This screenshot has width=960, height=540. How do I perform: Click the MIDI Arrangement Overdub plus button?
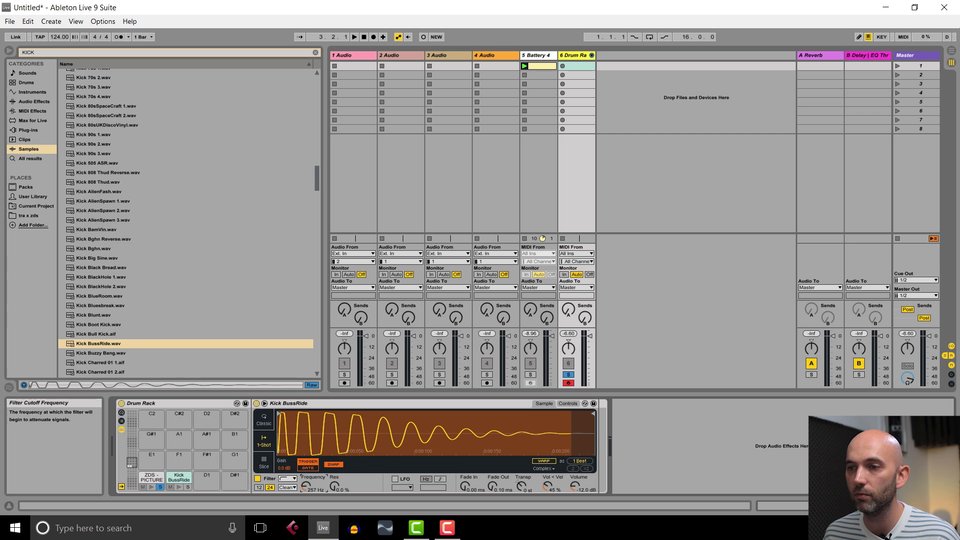click(x=383, y=37)
